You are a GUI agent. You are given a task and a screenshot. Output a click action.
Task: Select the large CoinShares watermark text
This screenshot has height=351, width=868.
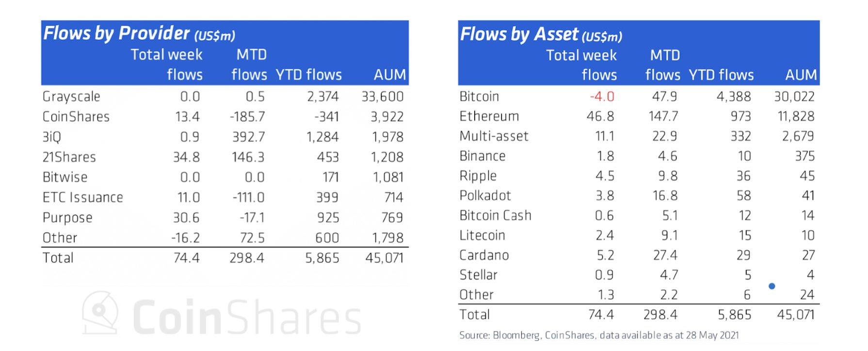click(246, 318)
